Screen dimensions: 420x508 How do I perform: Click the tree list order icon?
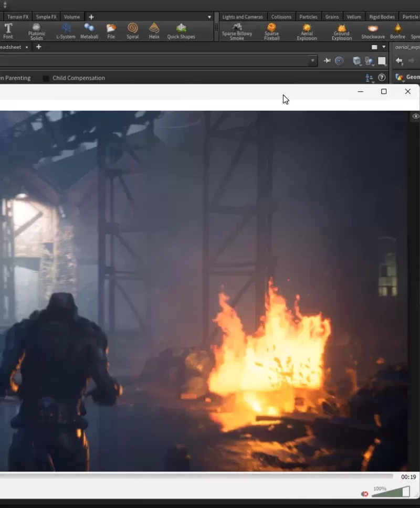[x=369, y=78]
